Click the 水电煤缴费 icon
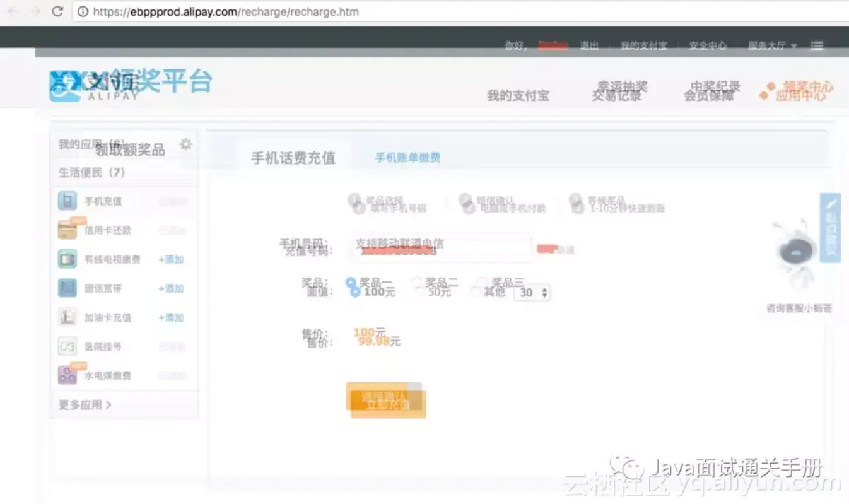849x504 pixels. click(67, 375)
